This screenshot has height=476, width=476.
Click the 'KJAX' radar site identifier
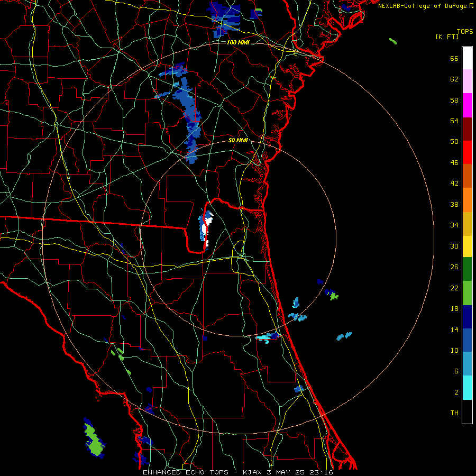tap(253, 472)
